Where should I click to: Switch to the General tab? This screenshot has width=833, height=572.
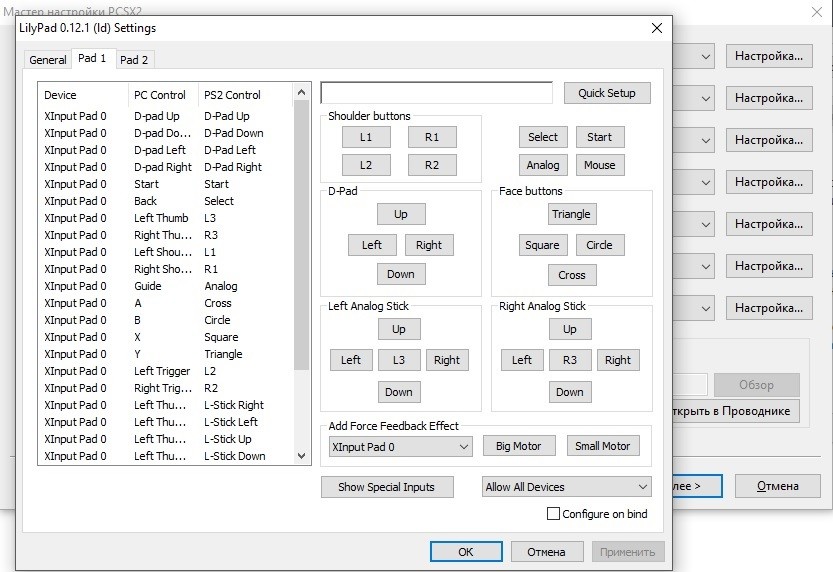[47, 60]
